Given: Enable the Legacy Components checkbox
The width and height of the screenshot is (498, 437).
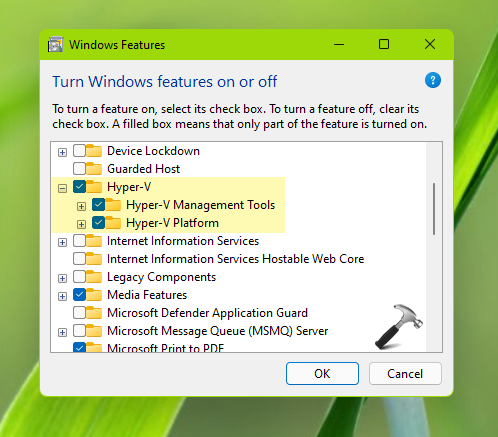Looking at the screenshot, I should [x=79, y=277].
